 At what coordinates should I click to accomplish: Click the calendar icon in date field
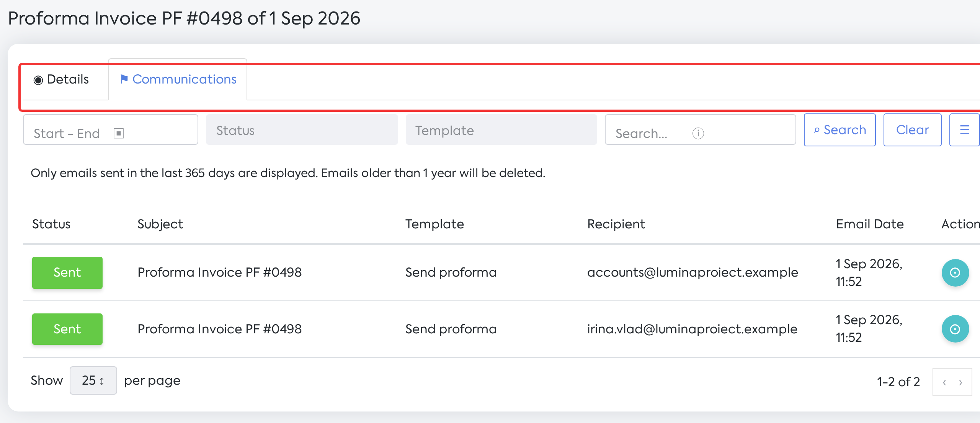point(119,133)
